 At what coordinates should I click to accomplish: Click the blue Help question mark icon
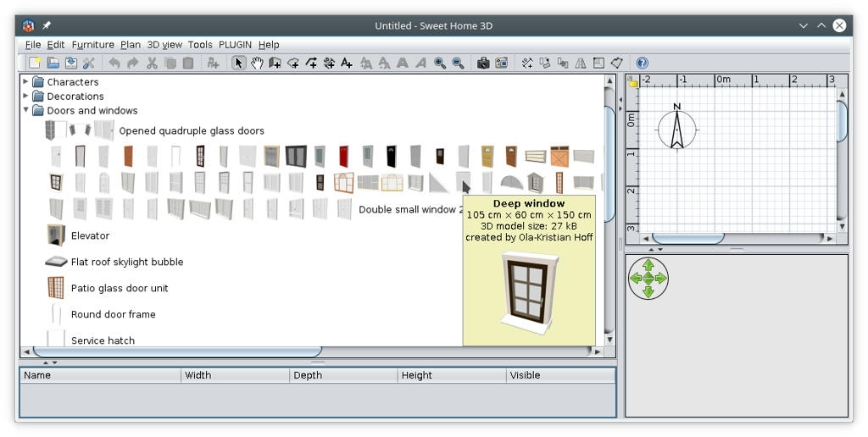tap(643, 63)
